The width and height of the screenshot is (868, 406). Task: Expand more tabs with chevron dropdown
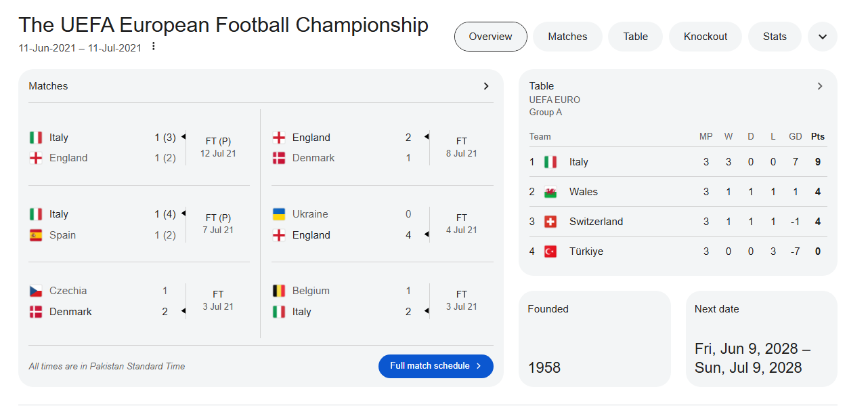pyautogui.click(x=823, y=37)
